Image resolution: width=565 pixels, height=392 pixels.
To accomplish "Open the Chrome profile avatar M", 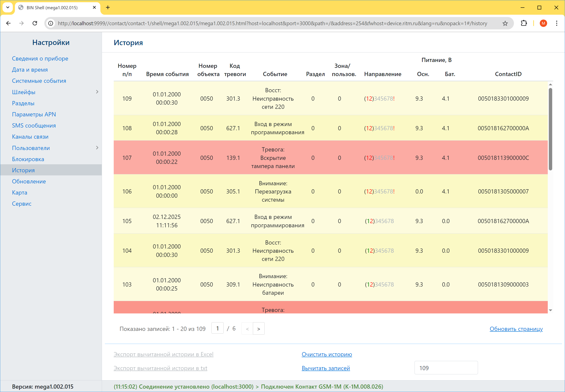I will click(543, 23).
